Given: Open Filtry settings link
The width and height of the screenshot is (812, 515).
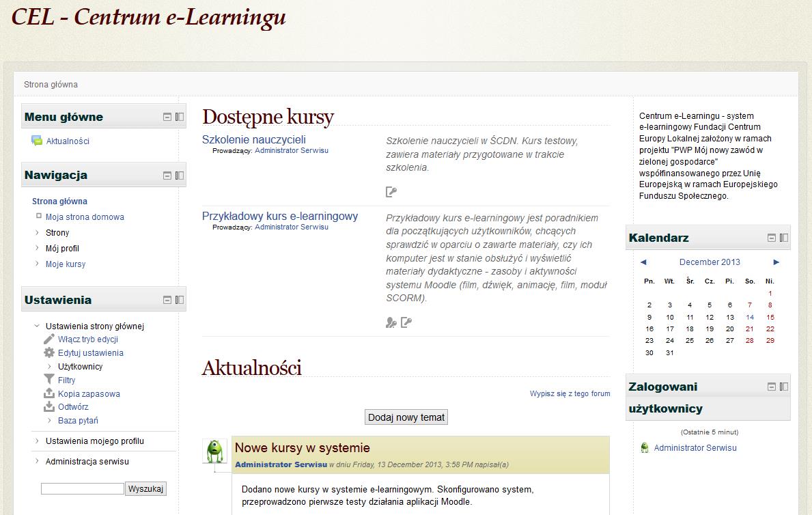Looking at the screenshot, I should (66, 380).
